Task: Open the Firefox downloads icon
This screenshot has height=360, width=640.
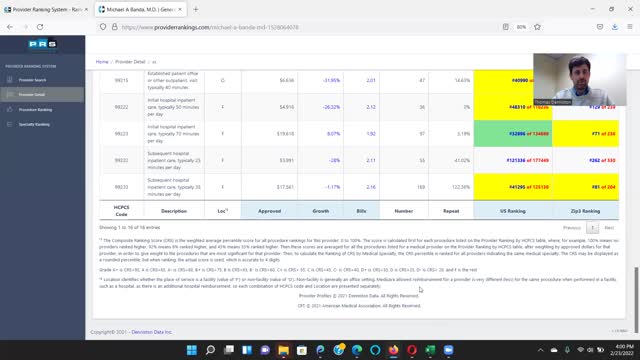Action: 615,27
